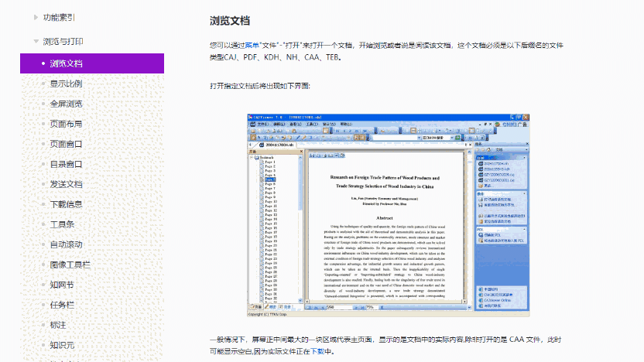The height and width of the screenshot is (362, 644).
Task: Expand the 功能索引 section arrow
Action: 36,17
